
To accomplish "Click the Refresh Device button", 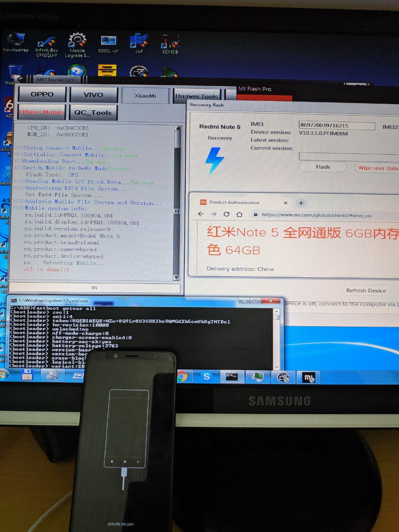I will (x=366, y=291).
